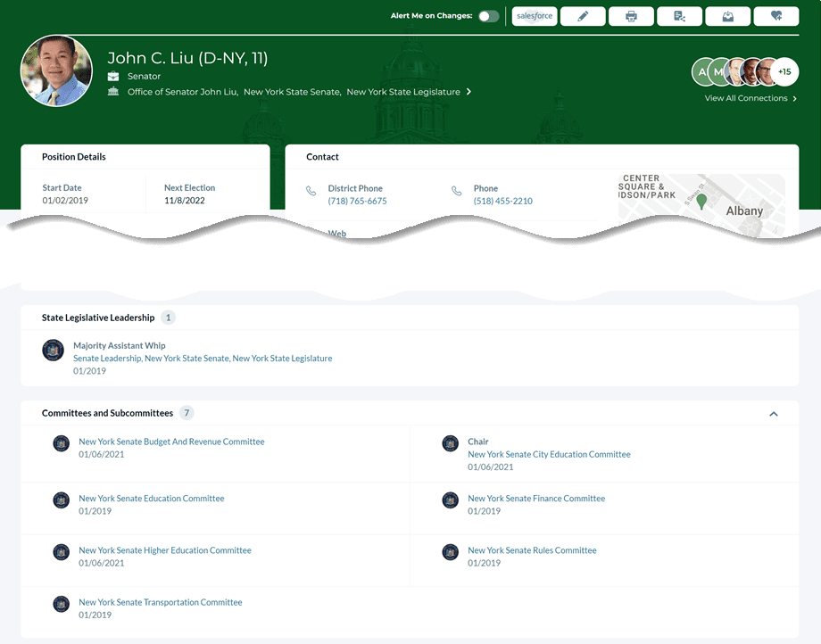This screenshot has width=821, height=644.
Task: Open New York Senate Rules Committee
Action: [532, 550]
